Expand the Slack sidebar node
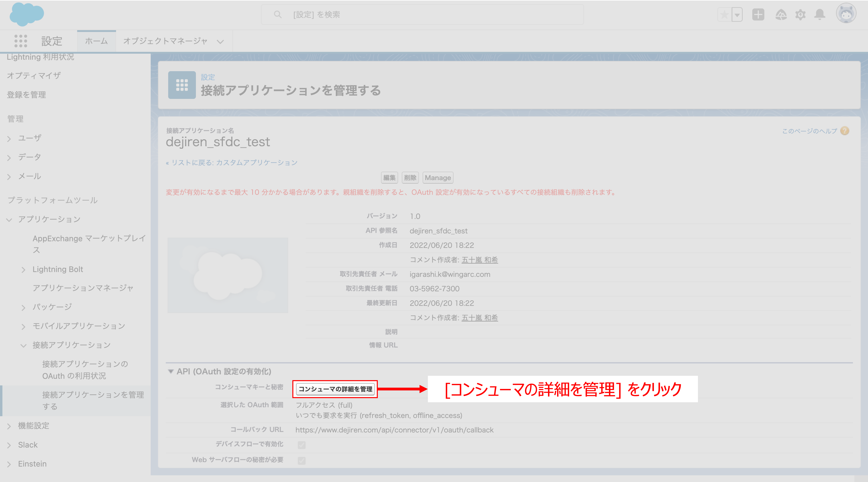 point(9,445)
